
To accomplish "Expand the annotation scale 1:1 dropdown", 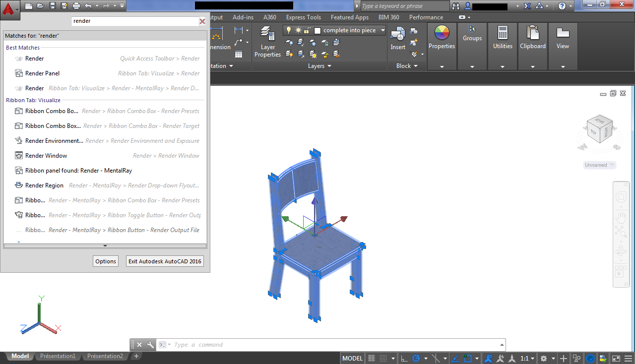I will click(532, 358).
